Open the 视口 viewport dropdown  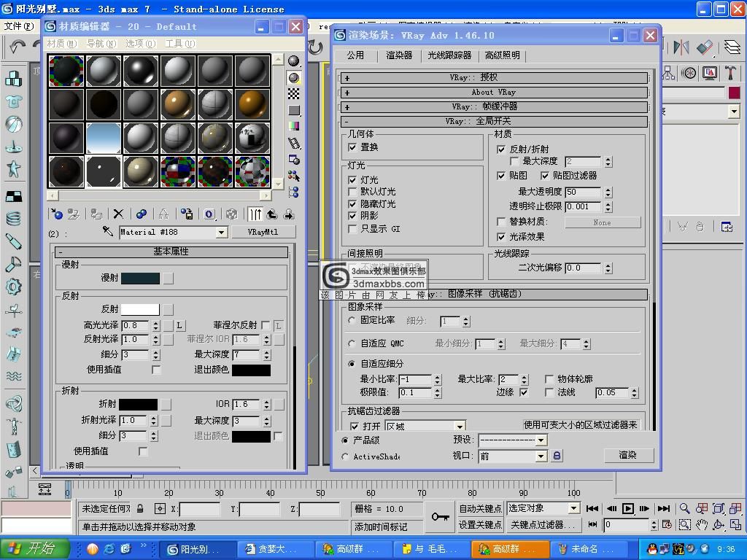coord(541,456)
